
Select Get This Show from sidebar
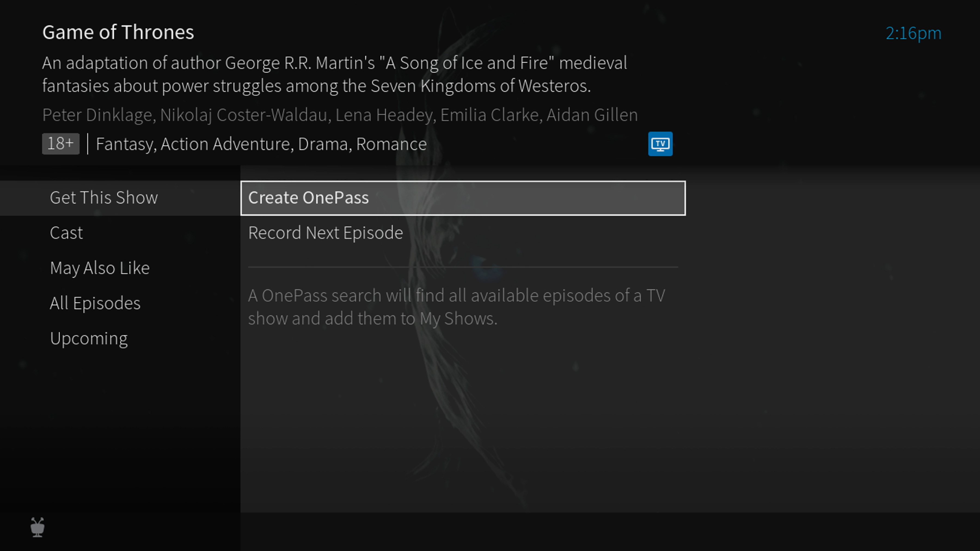(104, 197)
